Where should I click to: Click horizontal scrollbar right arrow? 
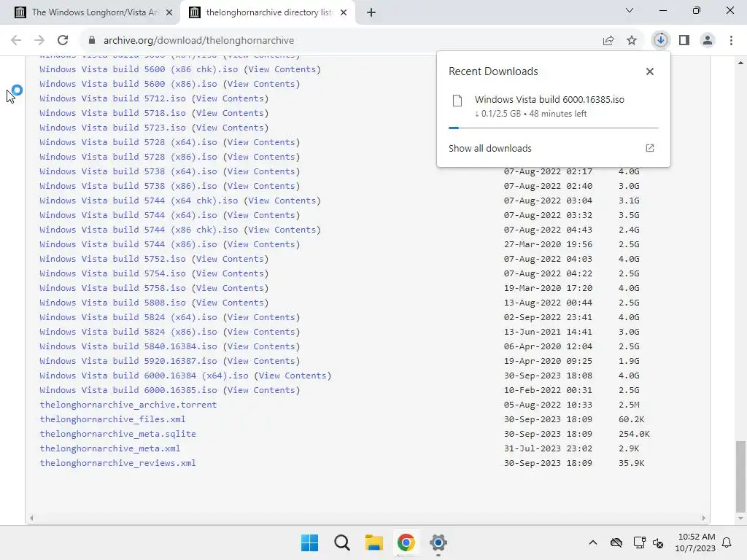704,518
